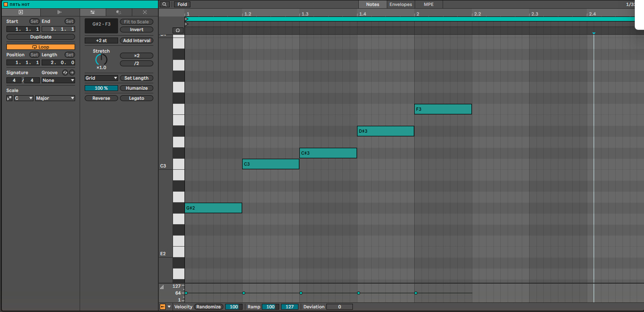Viewport: 644px width, 312px height.
Task: Click the orange clip color square
Action: [x=5, y=4]
